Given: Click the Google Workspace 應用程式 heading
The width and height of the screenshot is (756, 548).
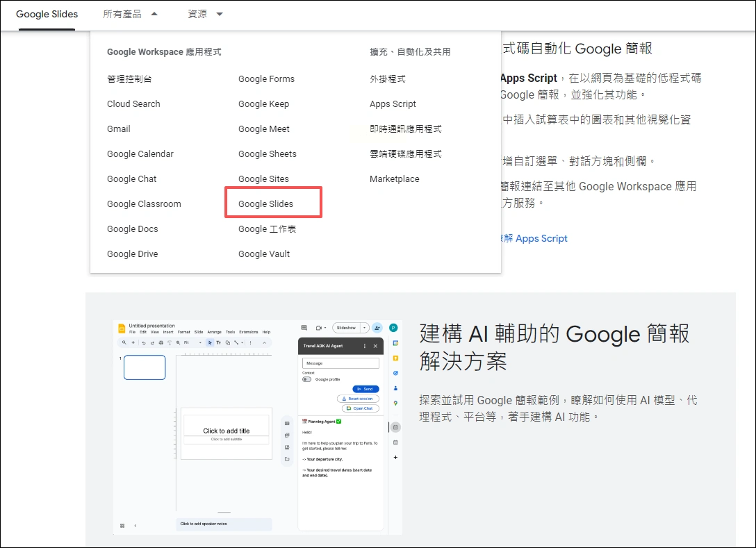Looking at the screenshot, I should [164, 52].
